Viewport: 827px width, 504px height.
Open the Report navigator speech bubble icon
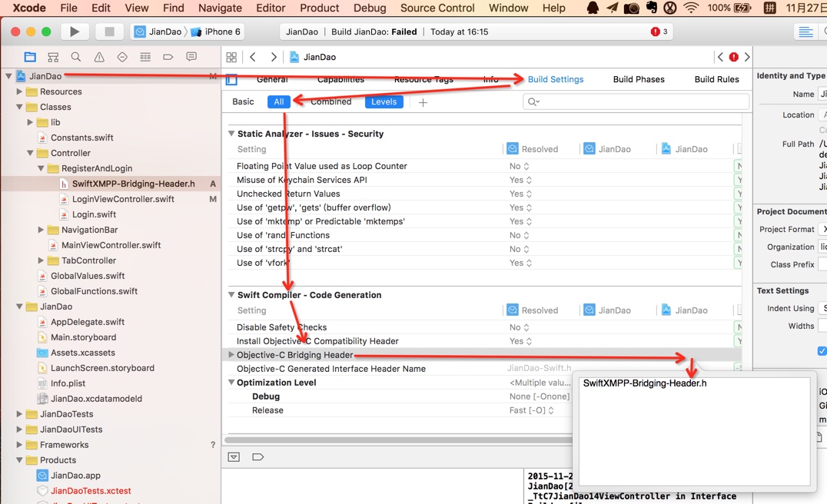(191, 57)
